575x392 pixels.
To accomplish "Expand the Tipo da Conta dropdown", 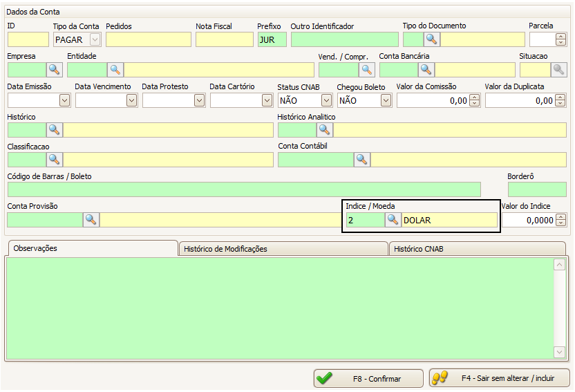I will point(95,39).
